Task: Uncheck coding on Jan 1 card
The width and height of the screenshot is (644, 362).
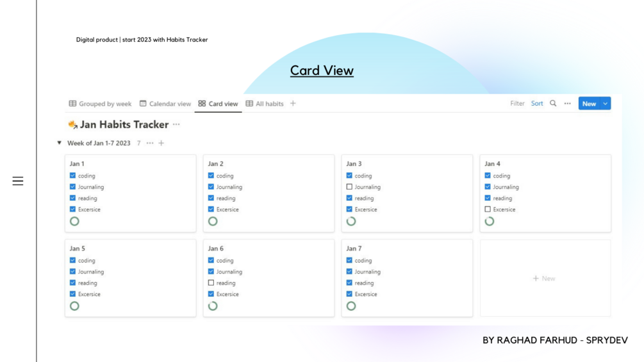Action: tap(72, 176)
